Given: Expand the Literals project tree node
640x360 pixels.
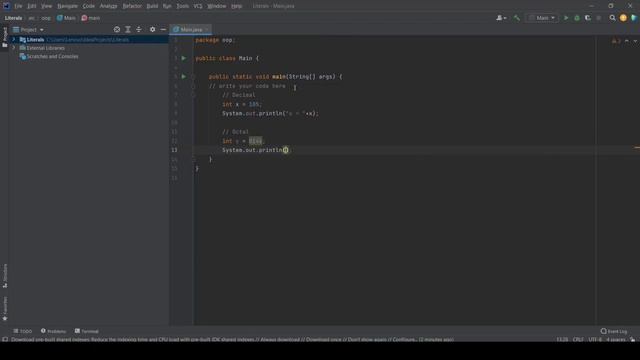Looking at the screenshot, I should tap(14, 40).
